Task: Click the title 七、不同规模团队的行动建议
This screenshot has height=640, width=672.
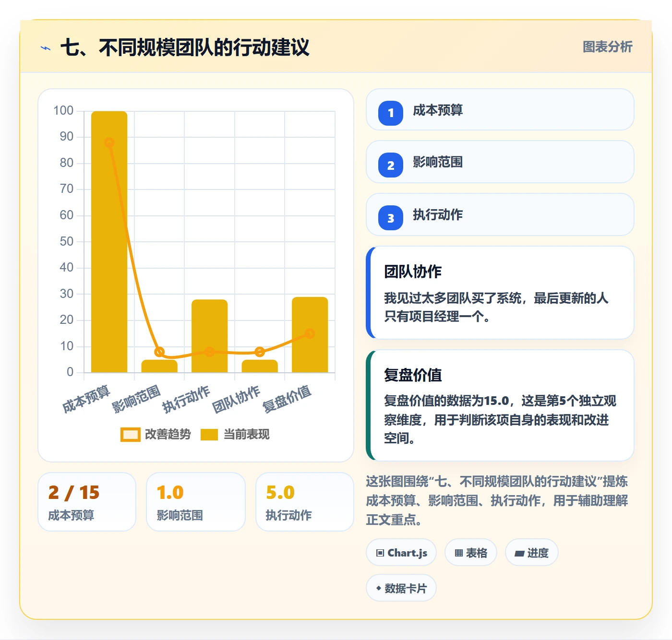Action: (x=185, y=47)
